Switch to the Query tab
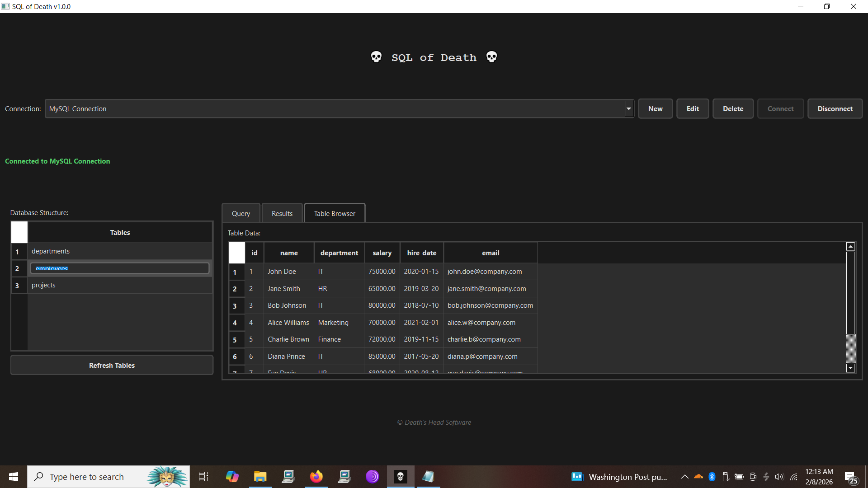 [x=241, y=213]
